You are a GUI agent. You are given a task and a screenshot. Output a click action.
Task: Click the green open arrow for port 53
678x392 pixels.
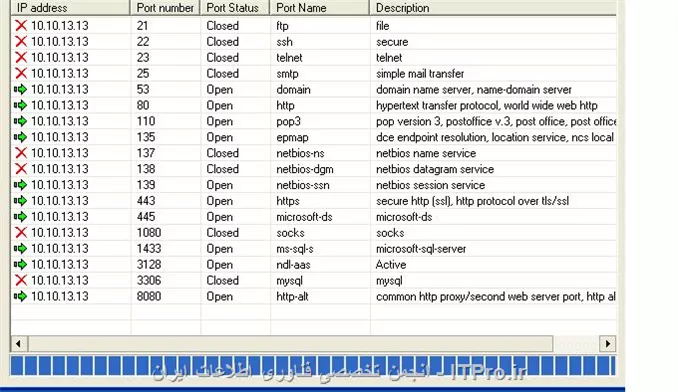20,89
